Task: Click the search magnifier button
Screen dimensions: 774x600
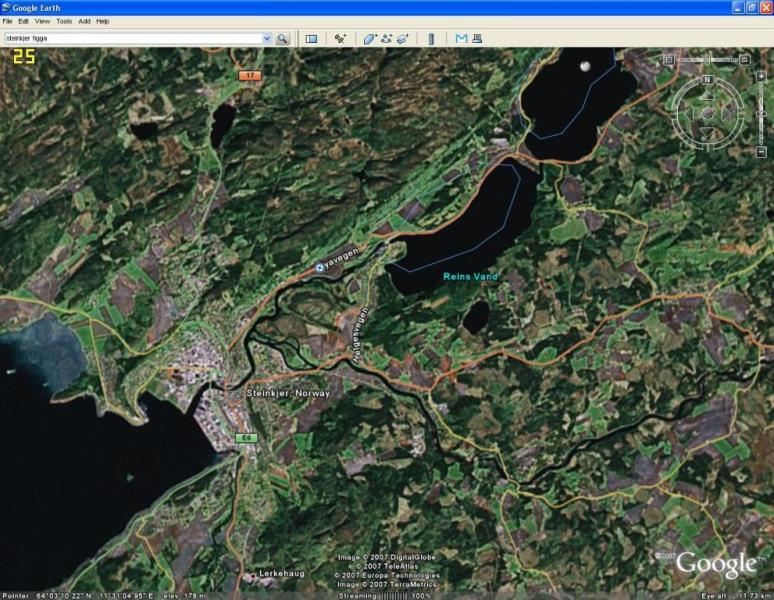Action: click(x=282, y=38)
